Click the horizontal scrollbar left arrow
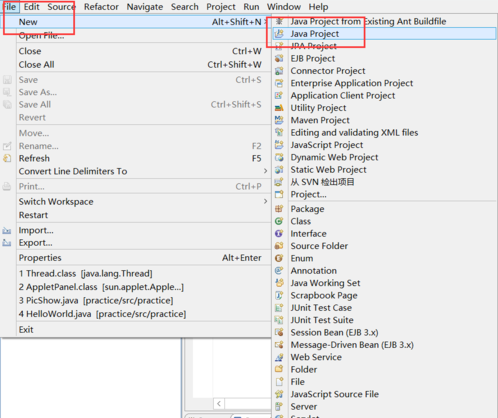498x418 pixels. [219, 404]
